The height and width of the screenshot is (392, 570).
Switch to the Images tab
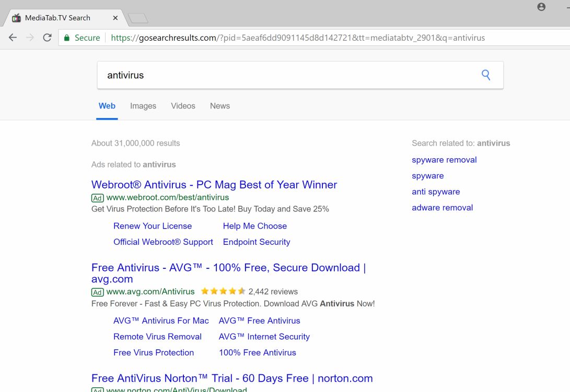coord(143,106)
